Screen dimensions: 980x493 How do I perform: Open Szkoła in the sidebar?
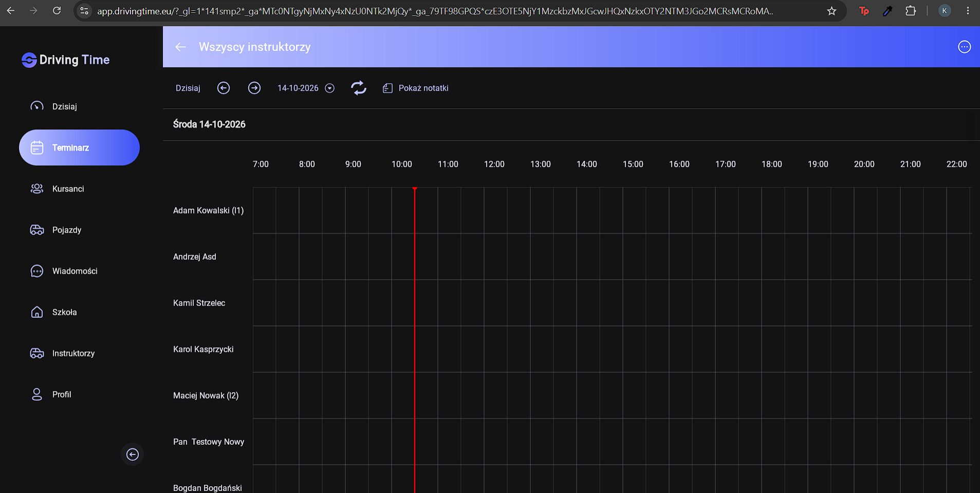coord(79,312)
